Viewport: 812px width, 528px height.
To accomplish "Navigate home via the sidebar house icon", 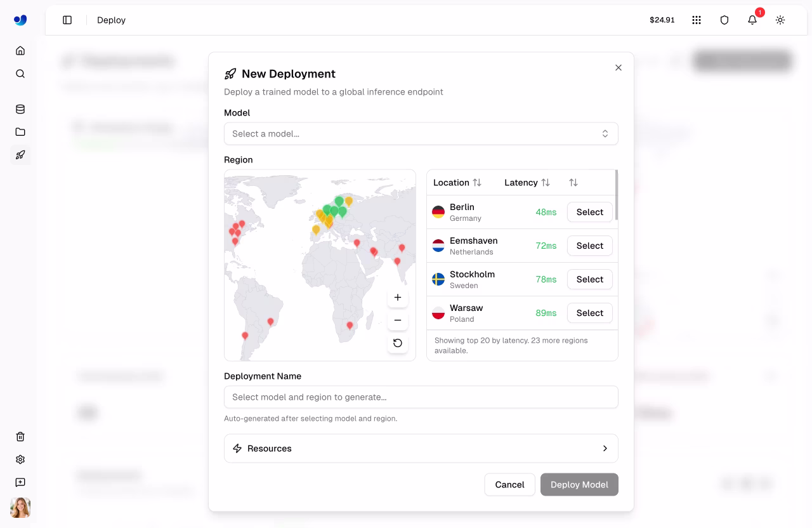I will click(x=20, y=50).
